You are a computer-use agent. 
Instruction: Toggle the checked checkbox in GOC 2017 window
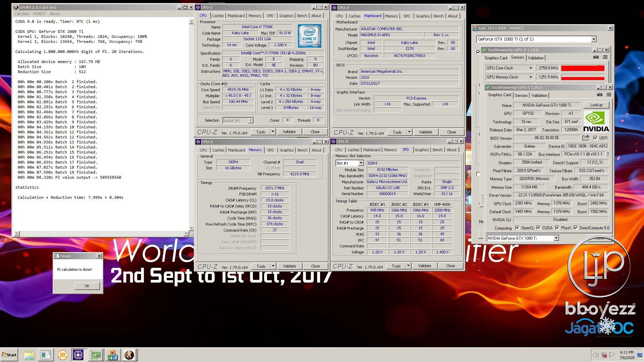pyautogui.click(x=478, y=52)
